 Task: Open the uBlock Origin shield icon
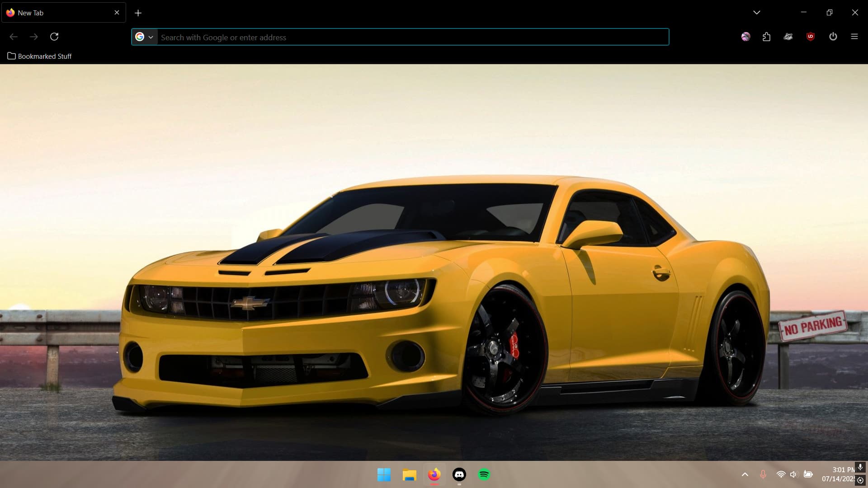coord(811,37)
